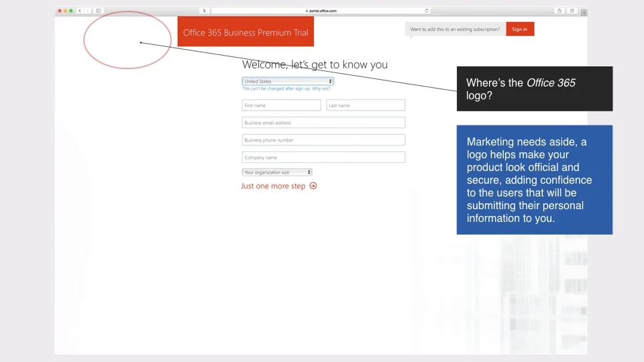Screen dimensions: 644x362
Task: Click the Business email address field
Action: point(323,122)
